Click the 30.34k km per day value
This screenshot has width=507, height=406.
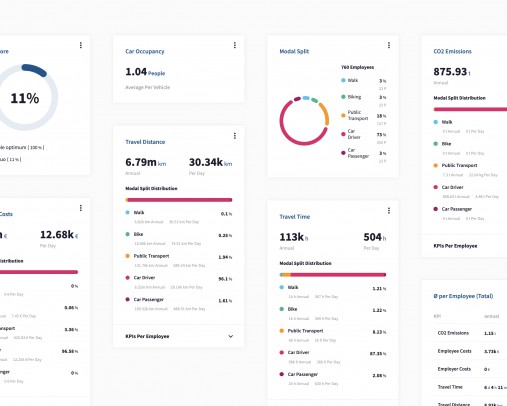click(210, 163)
